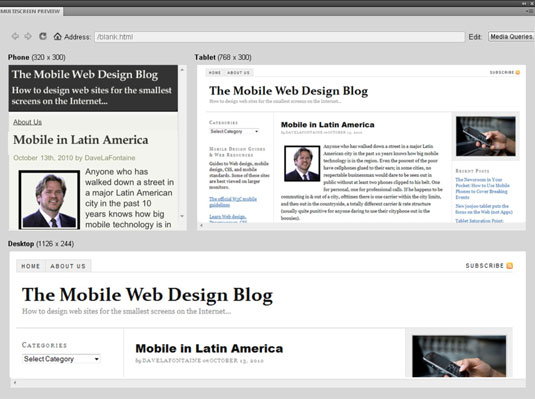Click The Mobile Web Design Blog header in Phone preview
535x399 pixels.
point(85,74)
